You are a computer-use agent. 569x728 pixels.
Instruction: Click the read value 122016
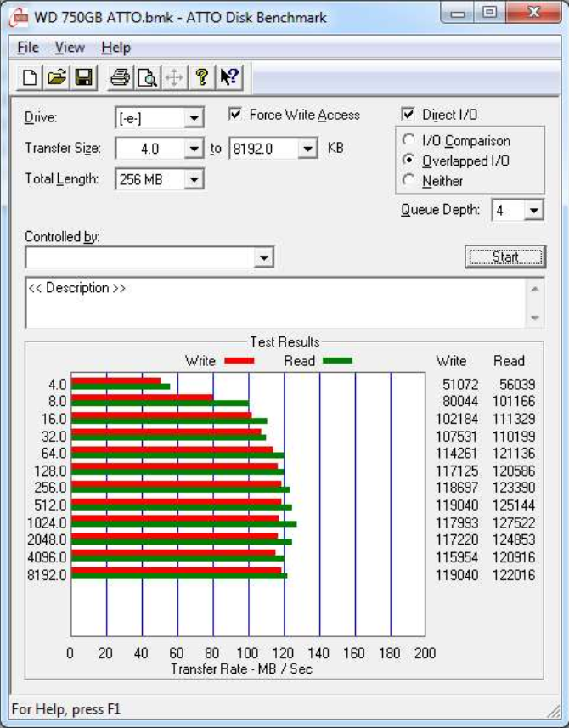[514, 575]
